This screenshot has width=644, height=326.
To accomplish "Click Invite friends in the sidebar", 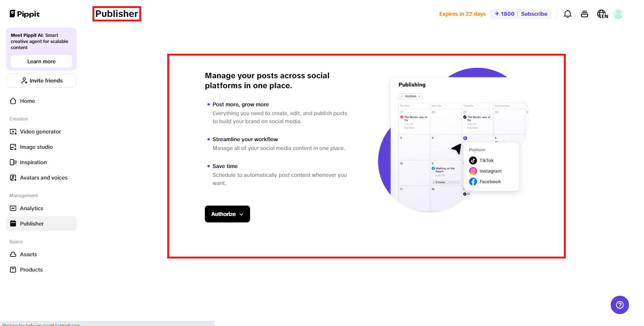I will [x=41, y=81].
